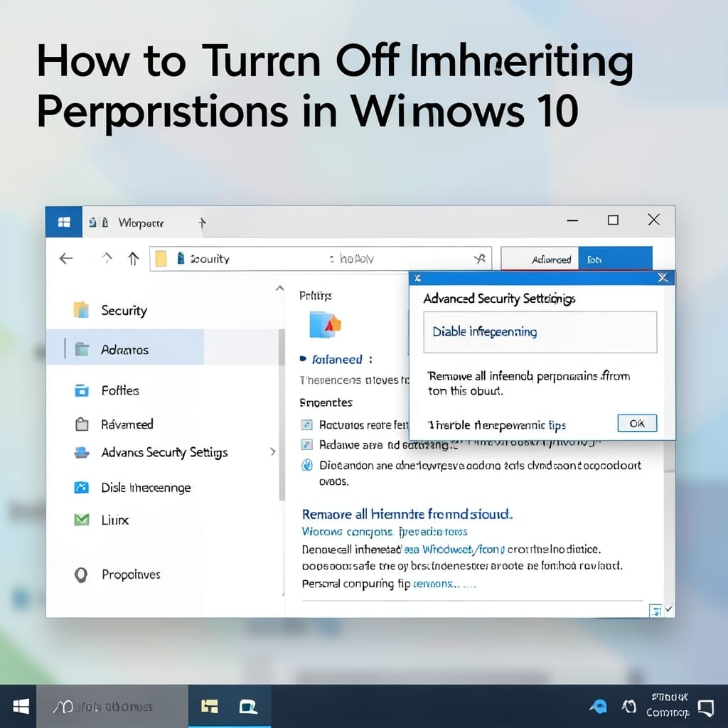This screenshot has height=728, width=728.
Task: Click the Windows logo in the window title bar
Action: (x=64, y=223)
